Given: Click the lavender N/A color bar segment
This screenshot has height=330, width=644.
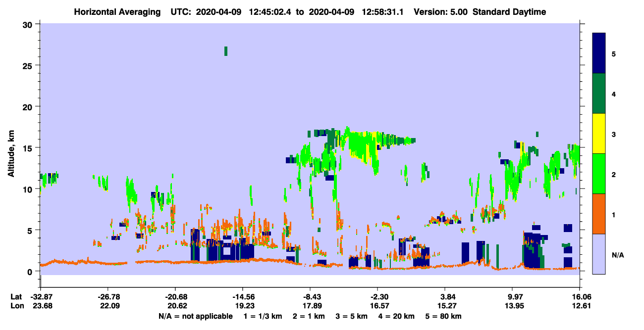Looking at the screenshot, I should click(x=599, y=254).
